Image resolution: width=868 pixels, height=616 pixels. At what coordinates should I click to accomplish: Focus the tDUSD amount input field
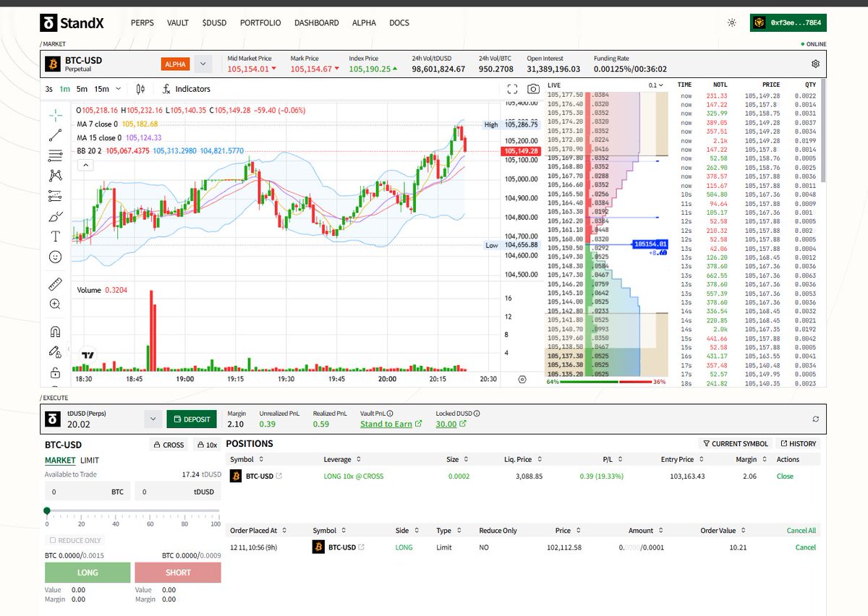177,492
